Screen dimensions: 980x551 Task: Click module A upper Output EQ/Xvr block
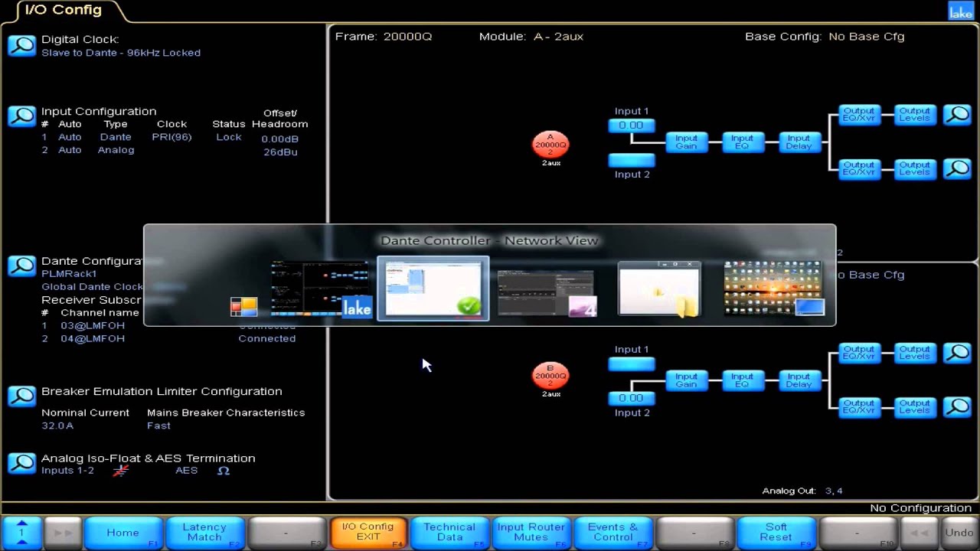tap(859, 115)
